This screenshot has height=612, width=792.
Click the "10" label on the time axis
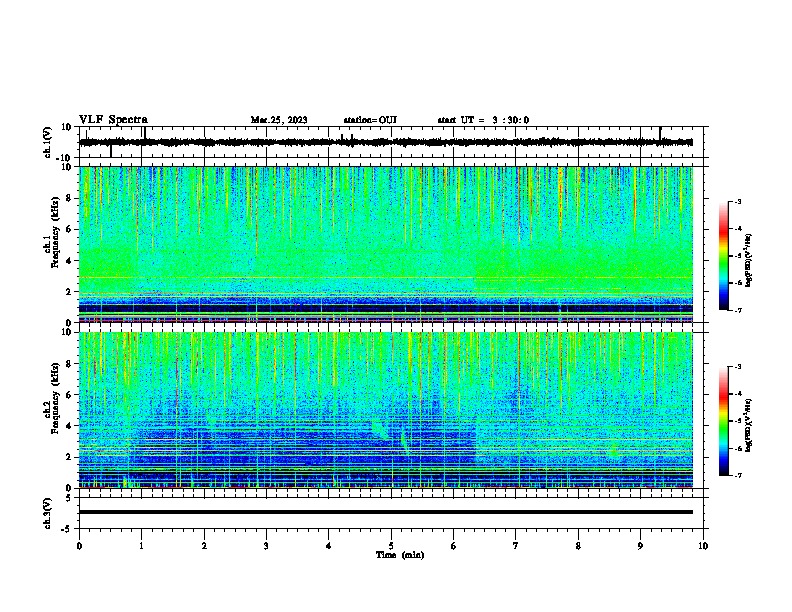click(x=703, y=546)
